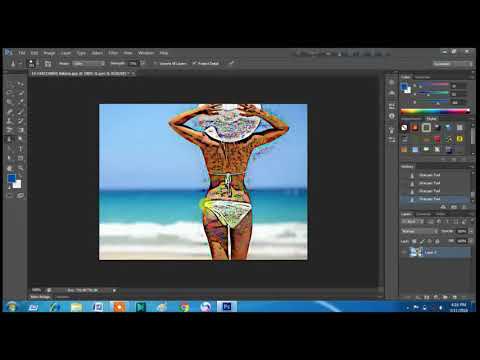Image resolution: width=480 pixels, height=360 pixels.
Task: Open the workspace switcher dropdown
Action: coord(453,64)
